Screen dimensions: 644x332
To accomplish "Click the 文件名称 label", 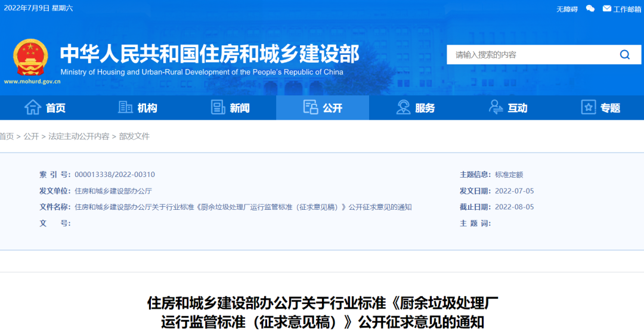I will (55, 207).
